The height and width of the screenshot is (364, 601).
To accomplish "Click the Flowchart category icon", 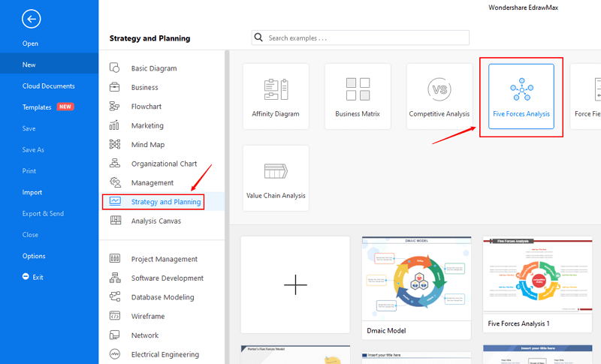I will (x=115, y=106).
